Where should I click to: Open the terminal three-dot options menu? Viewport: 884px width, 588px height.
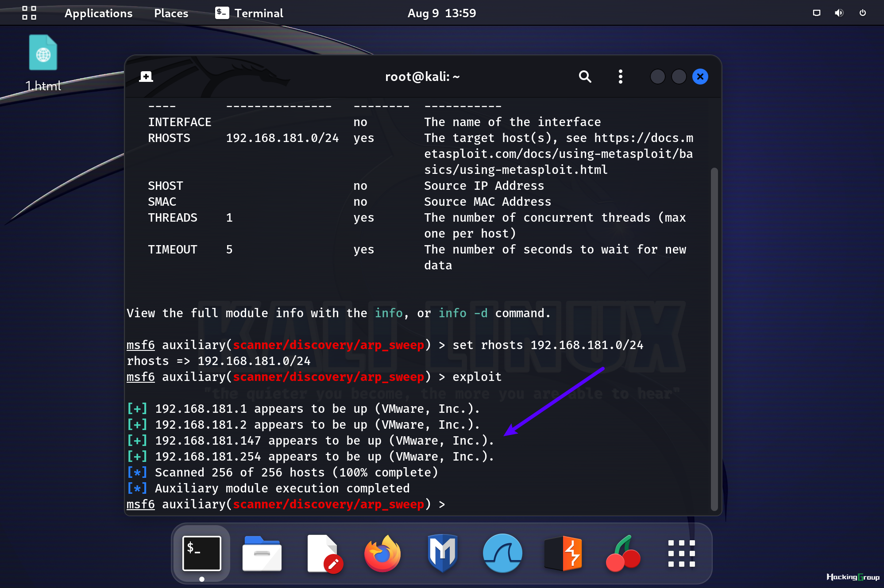tap(620, 77)
